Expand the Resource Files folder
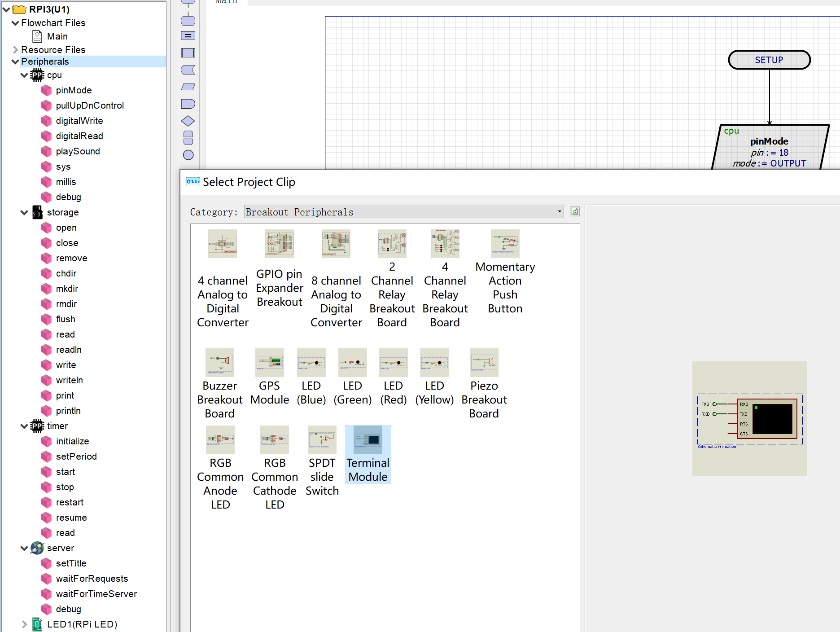Viewport: 840px width, 632px height. [15, 50]
